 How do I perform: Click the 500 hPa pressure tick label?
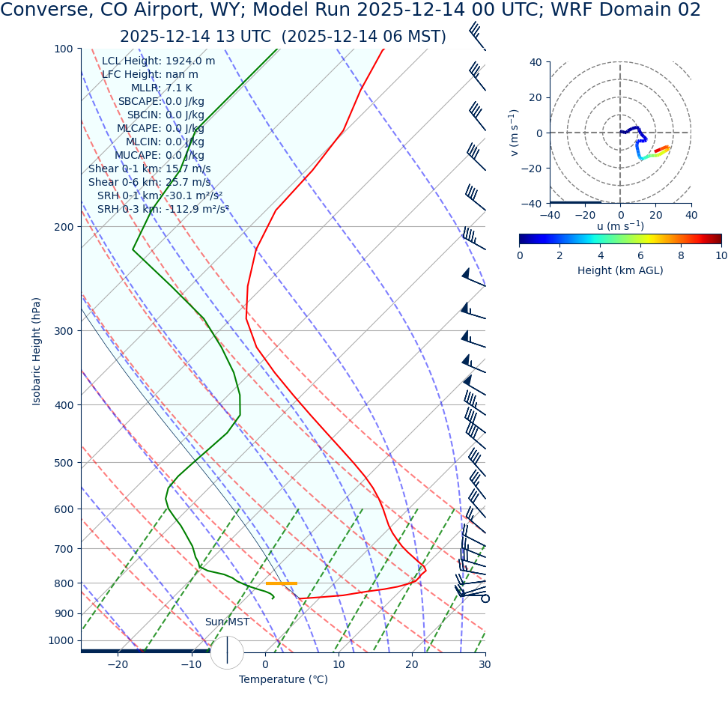64,463
